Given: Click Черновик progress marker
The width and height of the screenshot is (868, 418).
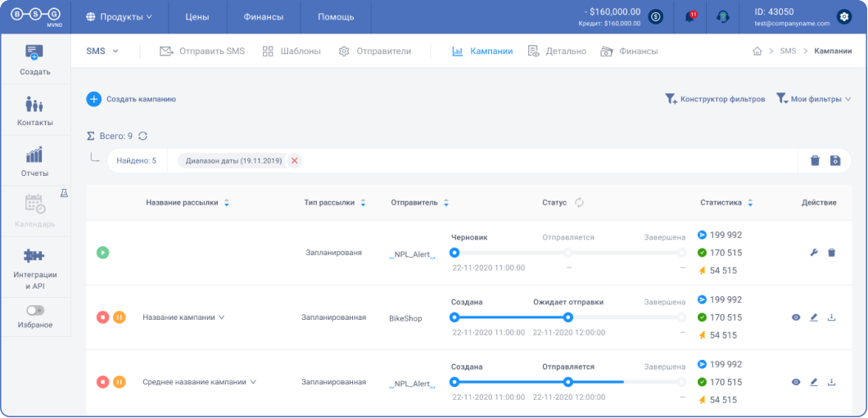Looking at the screenshot, I should tap(454, 253).
